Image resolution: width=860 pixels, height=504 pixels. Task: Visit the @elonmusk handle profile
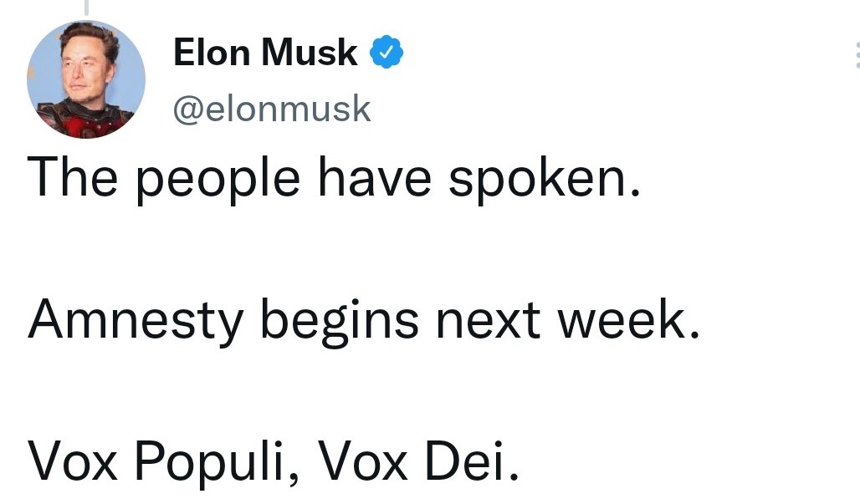[x=272, y=109]
